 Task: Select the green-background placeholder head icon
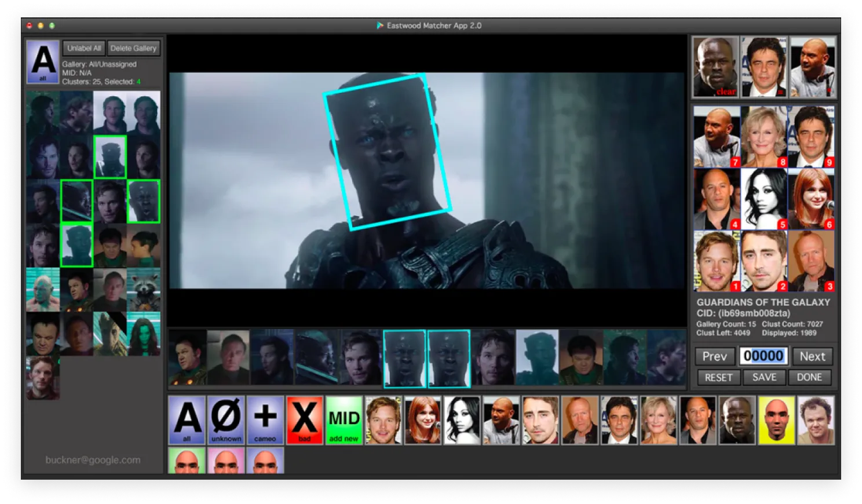[x=187, y=461]
